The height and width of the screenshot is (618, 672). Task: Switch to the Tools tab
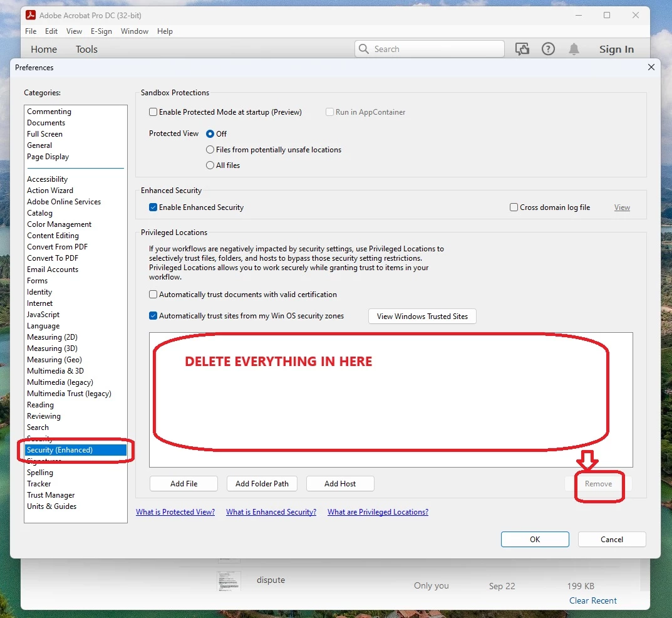(86, 50)
